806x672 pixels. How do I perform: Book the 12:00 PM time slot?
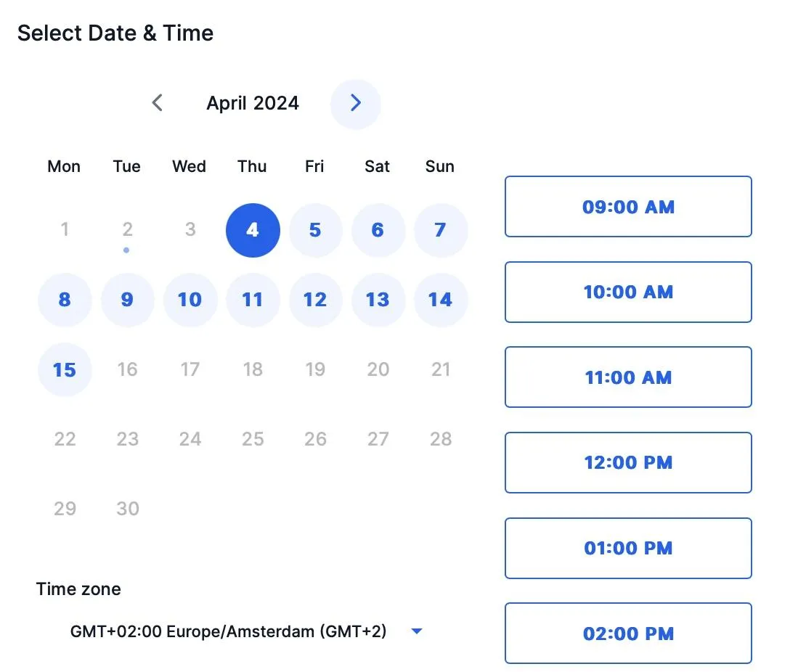628,462
